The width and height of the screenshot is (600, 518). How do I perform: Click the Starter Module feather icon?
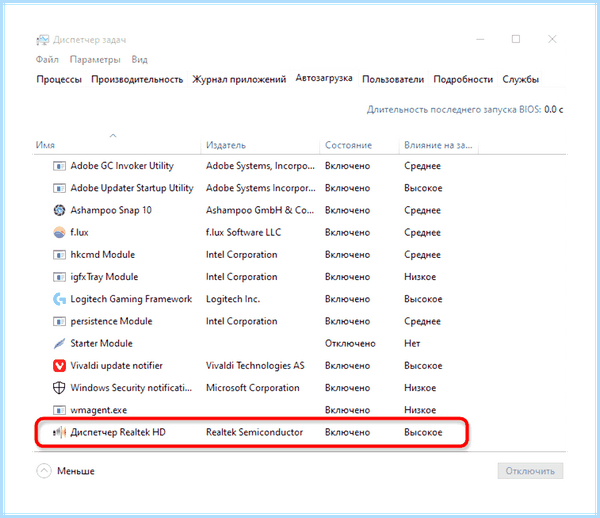59,343
